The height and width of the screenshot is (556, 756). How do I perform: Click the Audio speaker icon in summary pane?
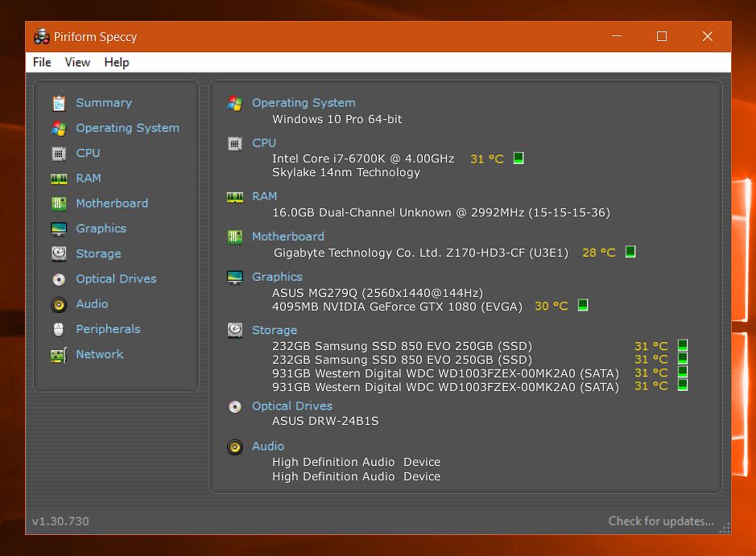click(235, 447)
